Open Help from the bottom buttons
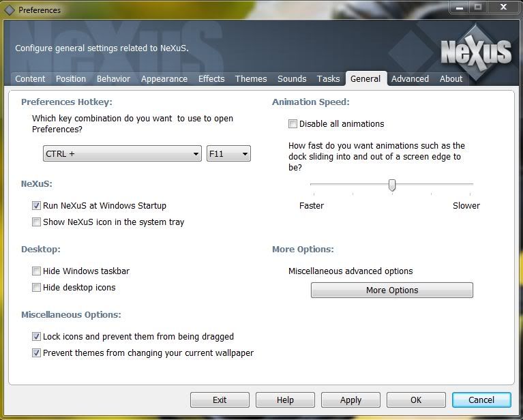This screenshot has height=420, width=523. click(285, 400)
